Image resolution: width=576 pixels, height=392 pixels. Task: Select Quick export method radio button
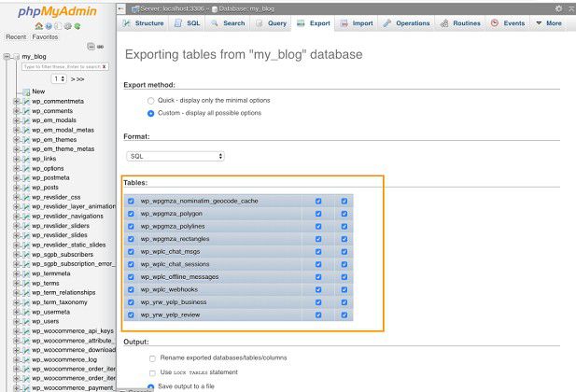click(150, 101)
